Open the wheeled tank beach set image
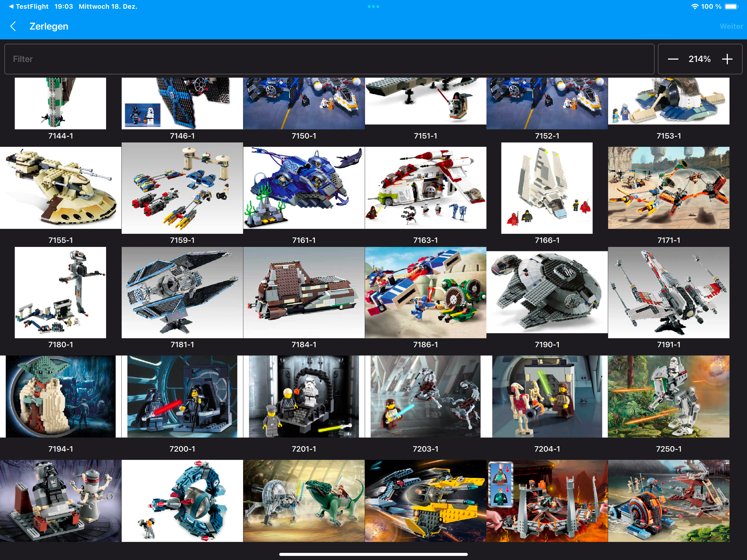Viewport: 747px width, 560px height. click(x=669, y=501)
